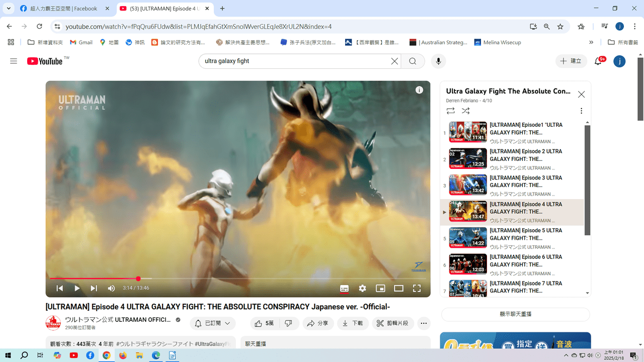Switch to the Facebook browser tab
This screenshot has width=644, height=362.
64,9
